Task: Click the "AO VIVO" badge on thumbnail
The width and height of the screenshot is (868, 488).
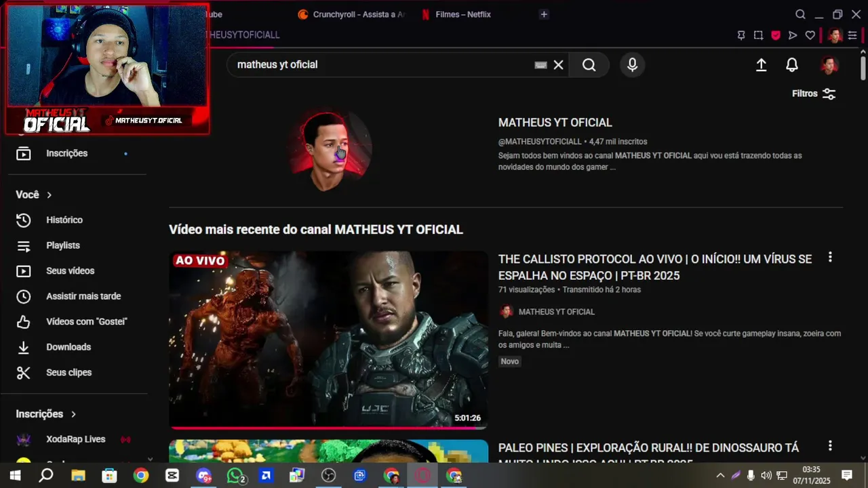Action: coord(199,260)
